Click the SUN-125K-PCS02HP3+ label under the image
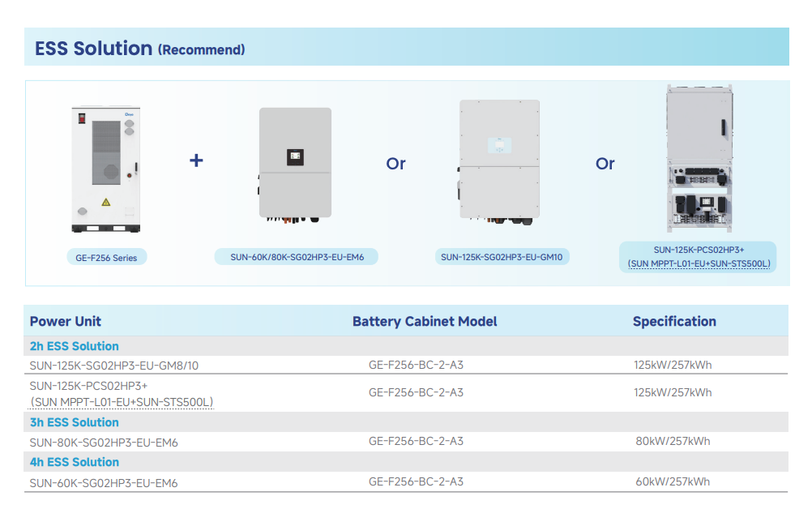The image size is (812, 509). coord(699,257)
